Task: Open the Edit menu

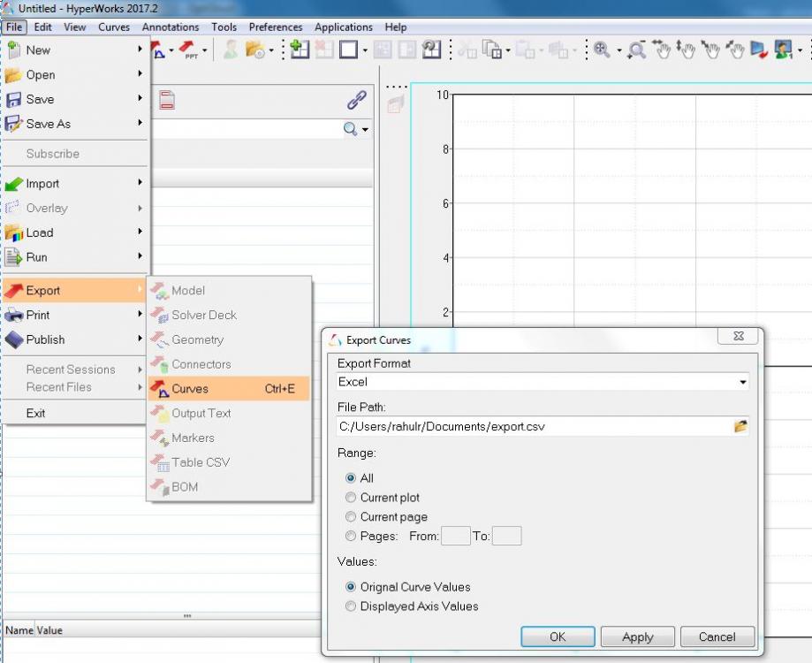Action: tap(42, 27)
